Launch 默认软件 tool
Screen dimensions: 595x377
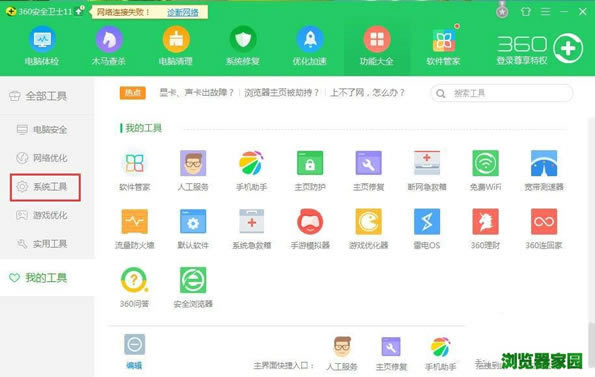(x=193, y=229)
